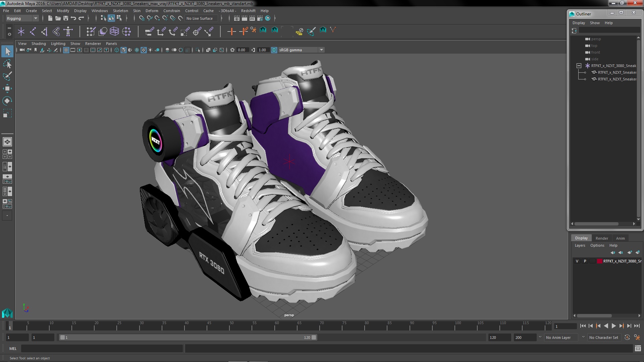
Task: Click the Set Key plus icon
Action: tap(231, 32)
